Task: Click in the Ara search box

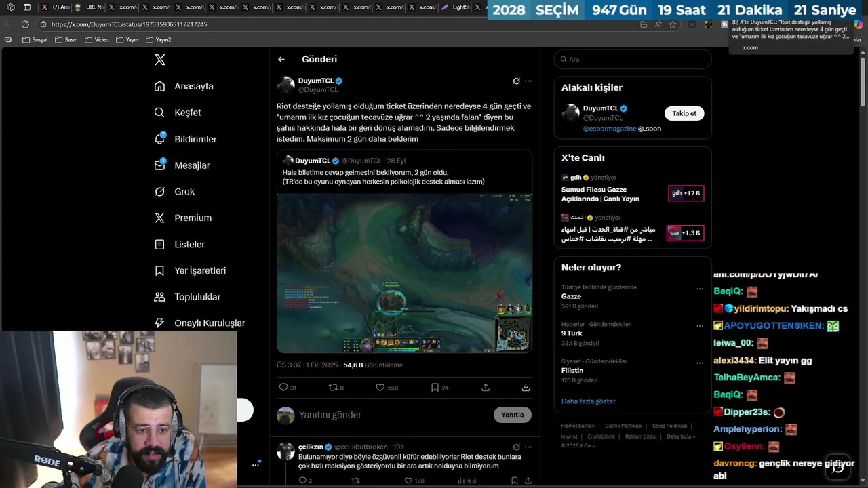Action: click(633, 59)
